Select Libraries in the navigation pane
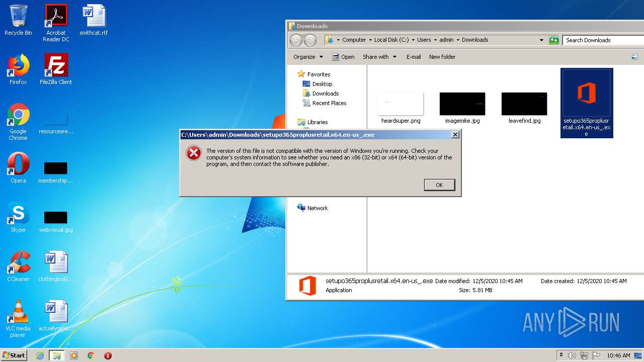Image resolution: width=644 pixels, height=362 pixels. (x=312, y=122)
